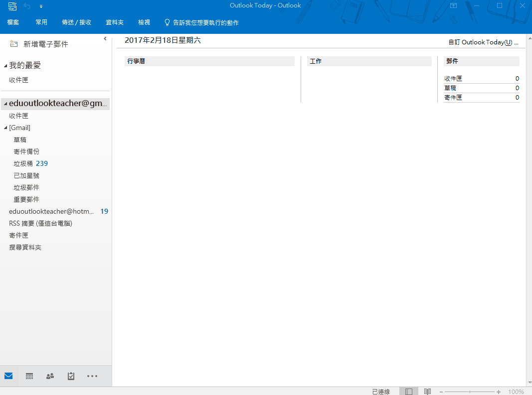Open 寄件匣 in the 郵件 summary list
Viewport: 532px width, 395px height.
[x=453, y=98]
